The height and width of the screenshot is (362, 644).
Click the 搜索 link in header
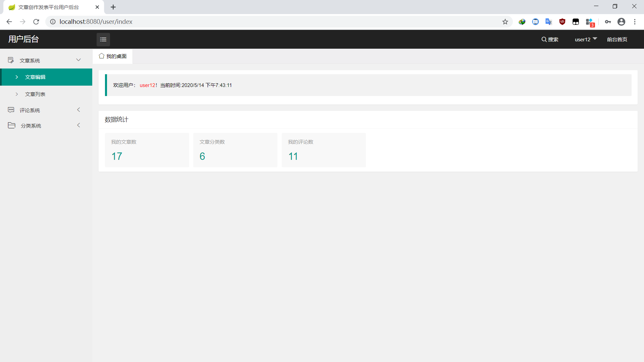point(550,39)
